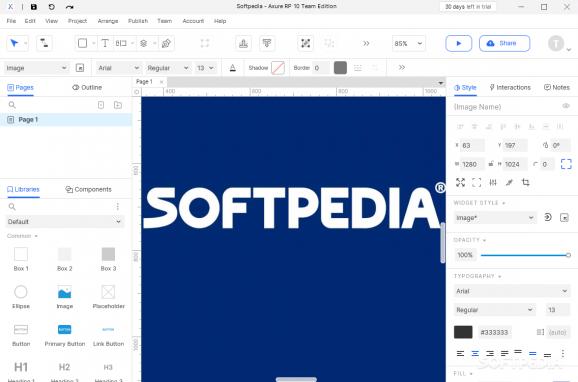Toggle widget visibility eye icon
This screenshot has width=578, height=382.
tap(566, 106)
